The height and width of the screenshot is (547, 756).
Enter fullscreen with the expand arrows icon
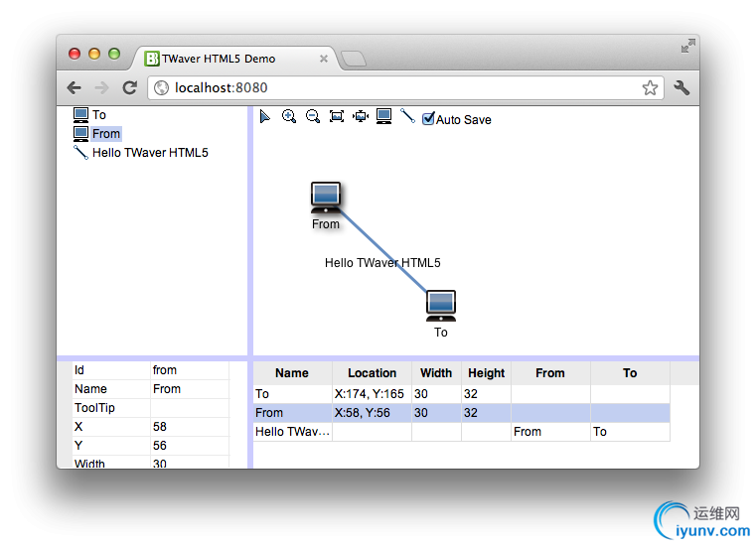688,47
